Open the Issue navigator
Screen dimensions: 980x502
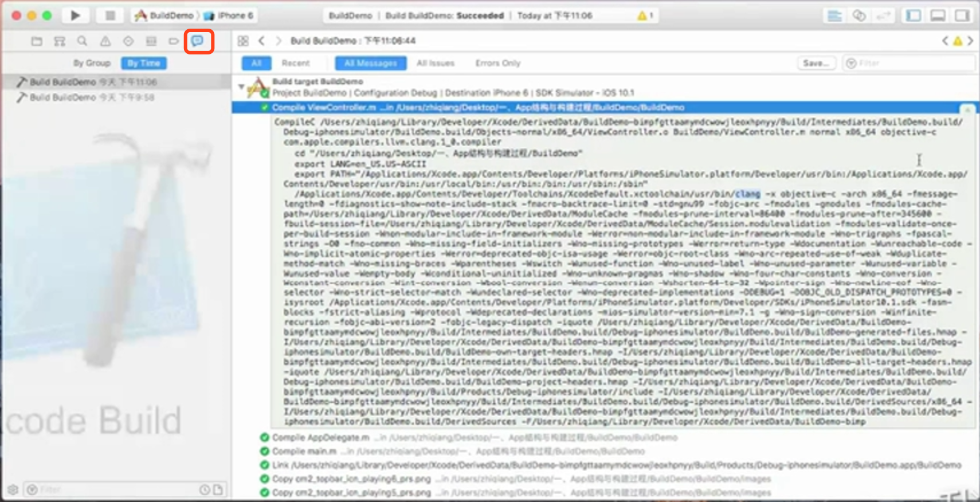tap(105, 41)
